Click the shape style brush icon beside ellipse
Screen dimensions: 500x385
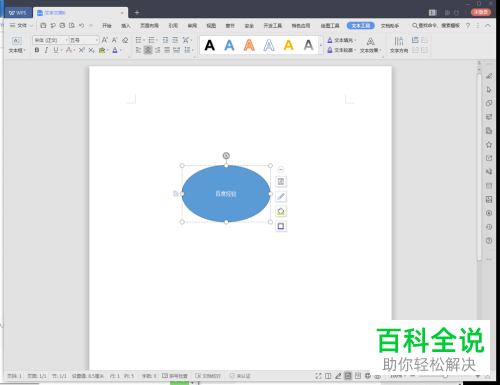[281, 196]
